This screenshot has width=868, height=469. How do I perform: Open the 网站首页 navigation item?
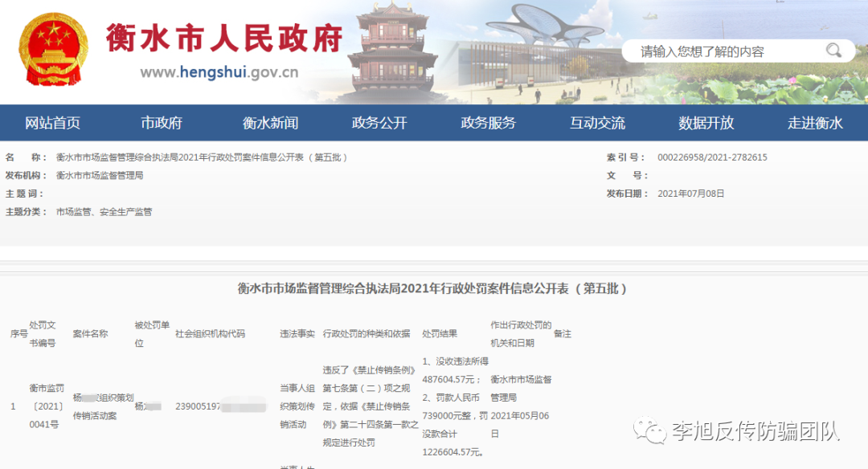point(53,123)
